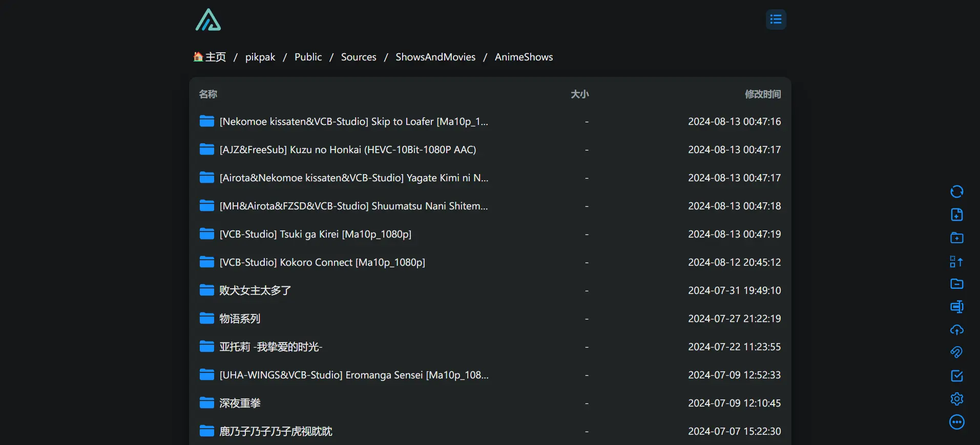Image resolution: width=980 pixels, height=445 pixels.
Task: Open offline download via magnet icon
Action: [x=956, y=352]
